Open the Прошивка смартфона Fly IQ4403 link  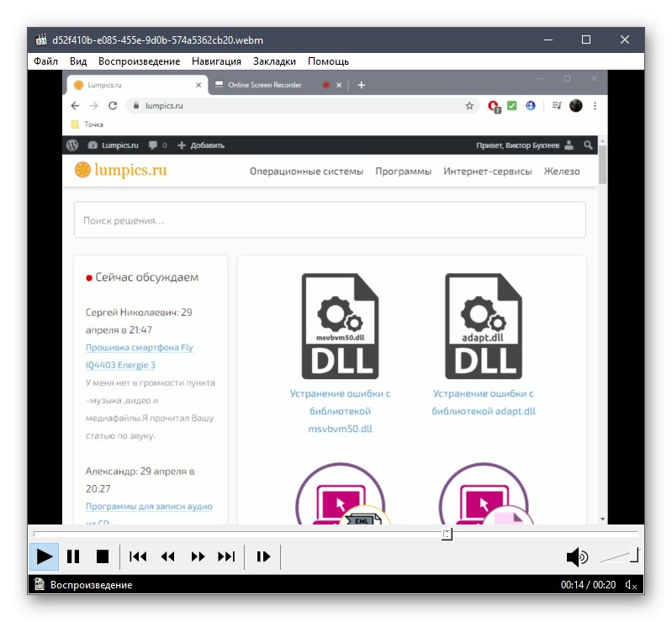click(140, 356)
